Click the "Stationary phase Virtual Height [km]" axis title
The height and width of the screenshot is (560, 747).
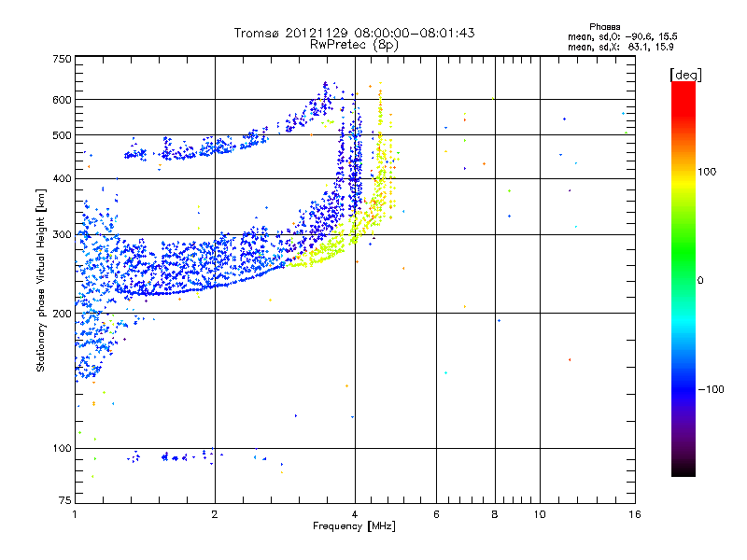[41, 280]
